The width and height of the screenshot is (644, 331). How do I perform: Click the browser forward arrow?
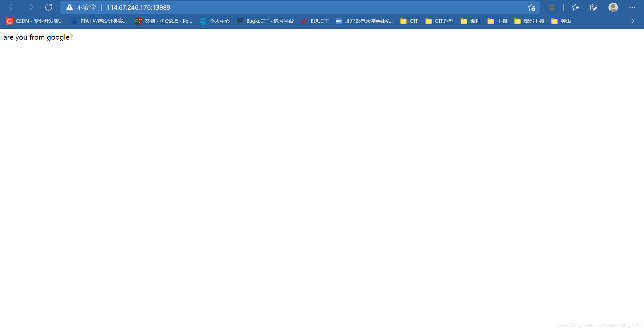(x=30, y=7)
